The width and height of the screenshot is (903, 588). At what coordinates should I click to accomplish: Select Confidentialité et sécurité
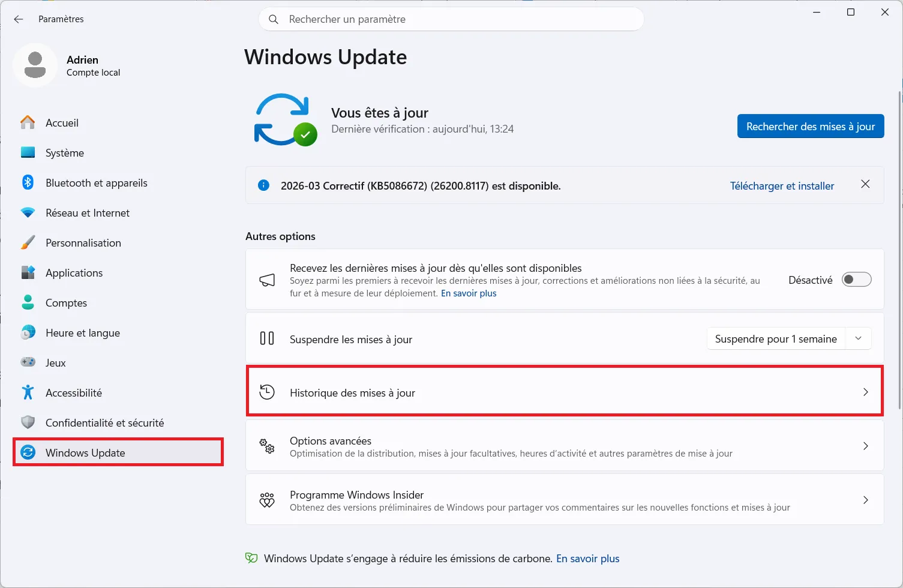104,422
